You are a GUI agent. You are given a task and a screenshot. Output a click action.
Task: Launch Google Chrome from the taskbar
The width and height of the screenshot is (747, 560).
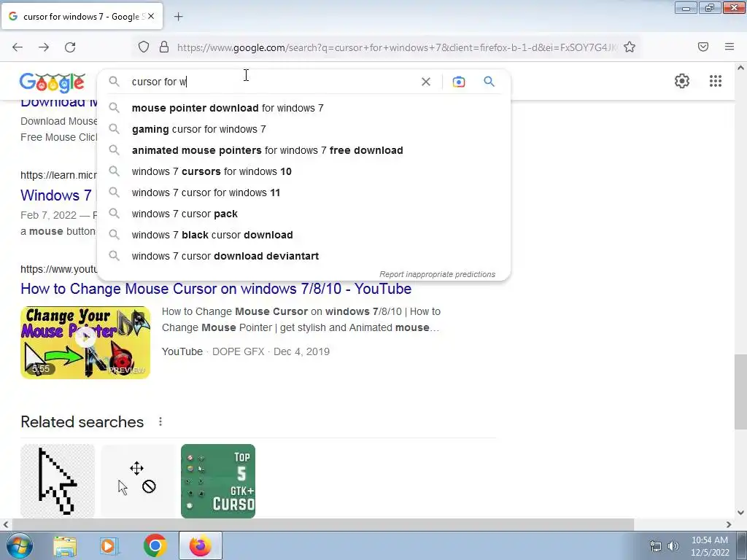(155, 545)
